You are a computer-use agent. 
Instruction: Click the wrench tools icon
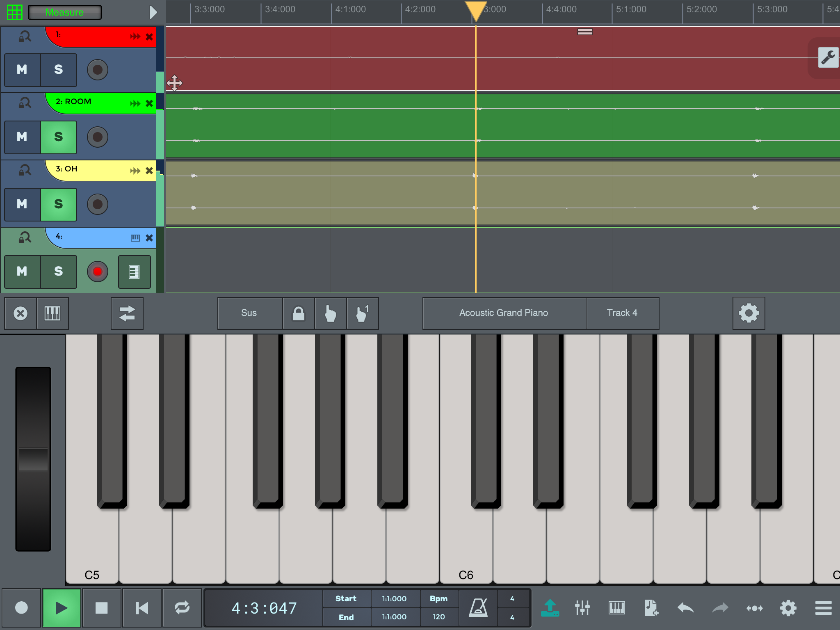tap(828, 58)
